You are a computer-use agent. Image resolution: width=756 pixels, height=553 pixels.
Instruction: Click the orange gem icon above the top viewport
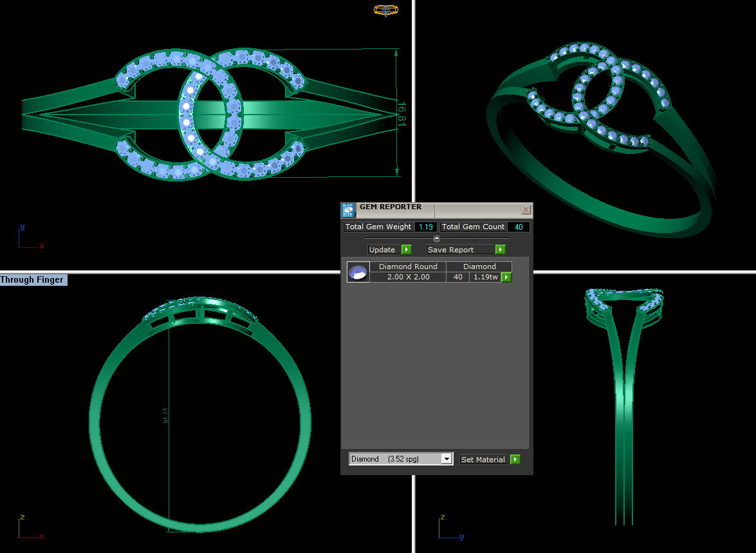pos(386,10)
